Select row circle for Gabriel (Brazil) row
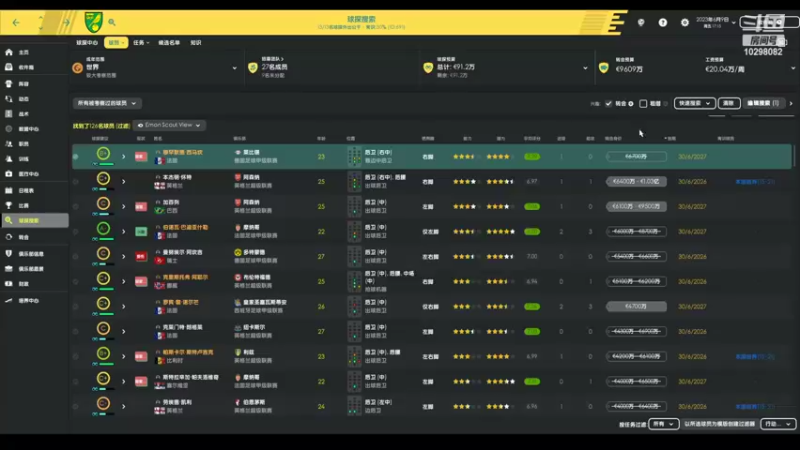The height and width of the screenshot is (450, 800). click(x=76, y=207)
